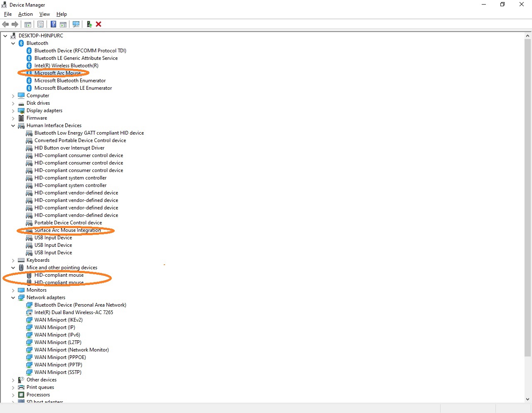Click the red X Uninstall device icon

click(99, 24)
